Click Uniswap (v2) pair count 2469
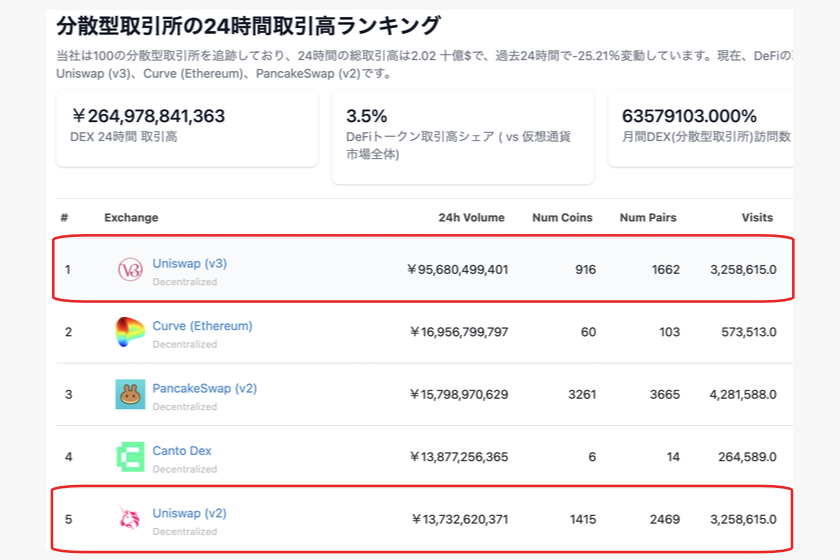Image resolution: width=840 pixels, height=560 pixels. coord(665,519)
